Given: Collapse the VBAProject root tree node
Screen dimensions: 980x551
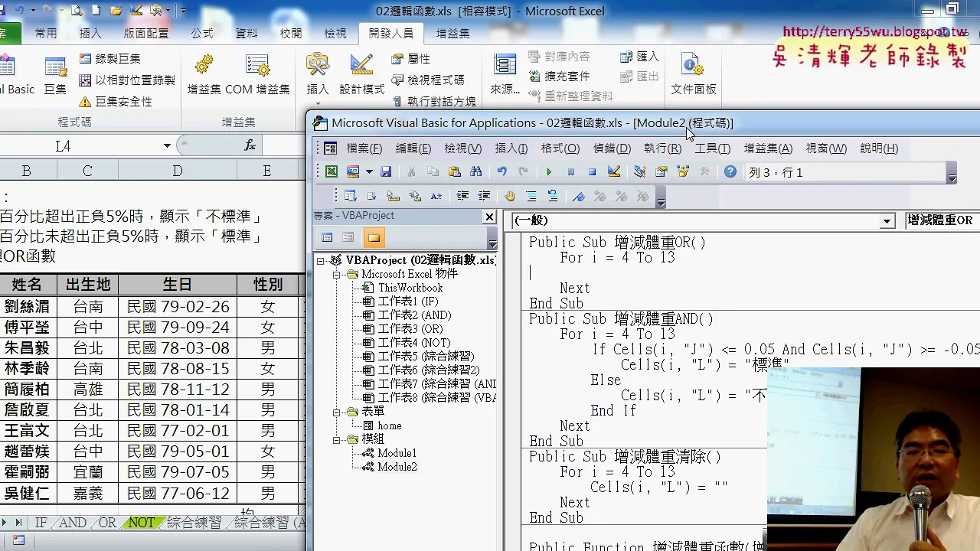Looking at the screenshot, I should coord(322,260).
